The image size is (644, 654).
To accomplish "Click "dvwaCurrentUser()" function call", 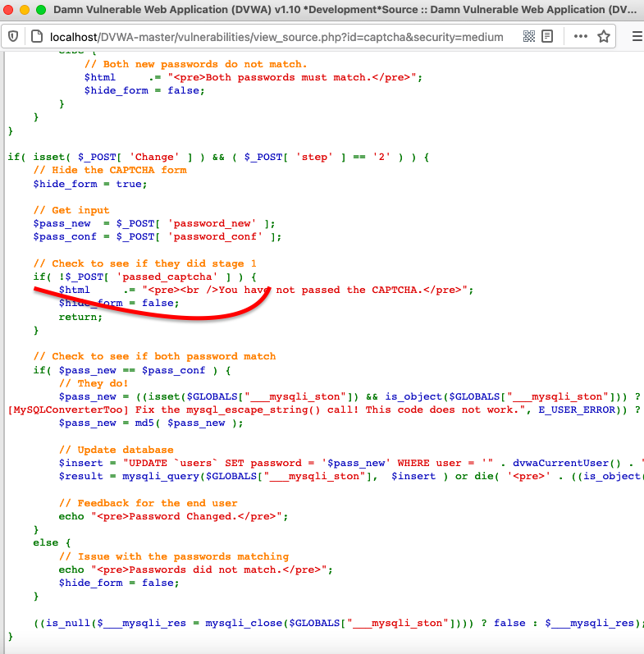I will pyautogui.click(x=566, y=463).
